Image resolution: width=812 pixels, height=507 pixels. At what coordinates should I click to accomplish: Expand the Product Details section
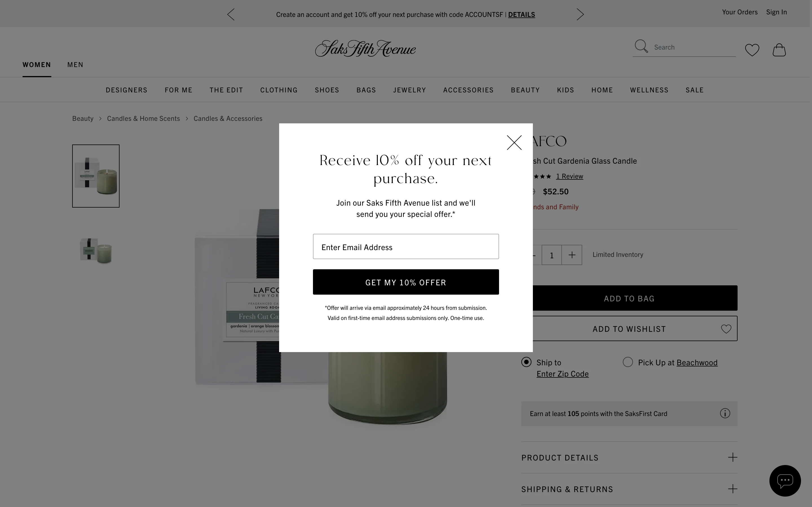pos(629,457)
